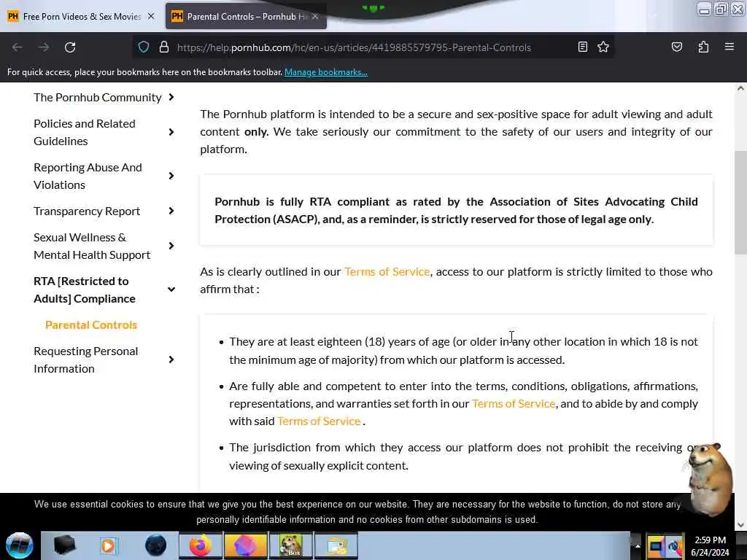Screen dimensions: 747x560
Task: Open the Box hamster taskbar icon
Action: point(291,545)
